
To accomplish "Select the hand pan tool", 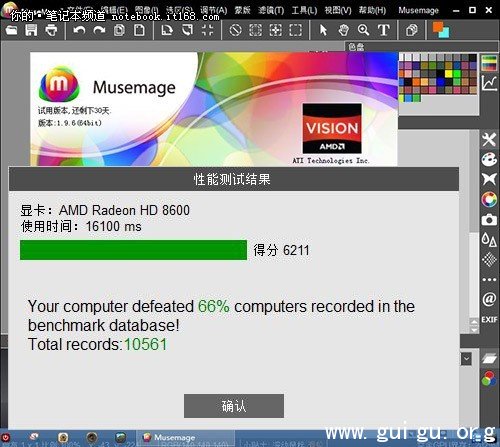I will [x=343, y=30].
